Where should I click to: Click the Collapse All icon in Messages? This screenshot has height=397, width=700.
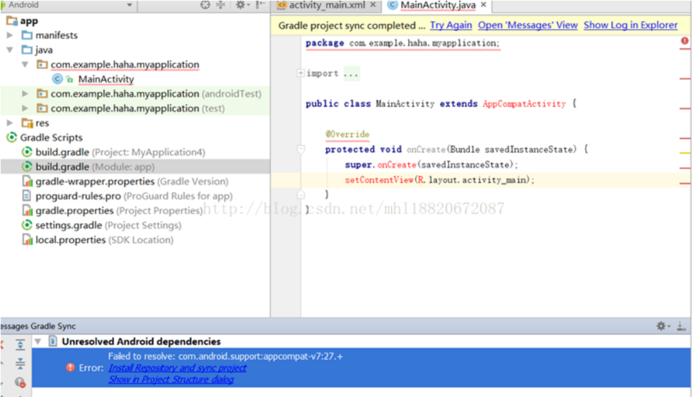pos(20,364)
